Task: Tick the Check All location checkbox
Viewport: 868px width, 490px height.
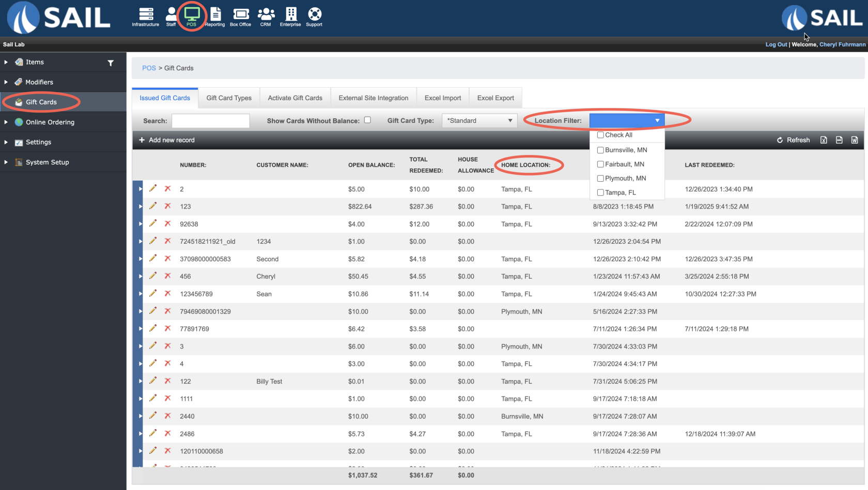Action: coord(600,135)
